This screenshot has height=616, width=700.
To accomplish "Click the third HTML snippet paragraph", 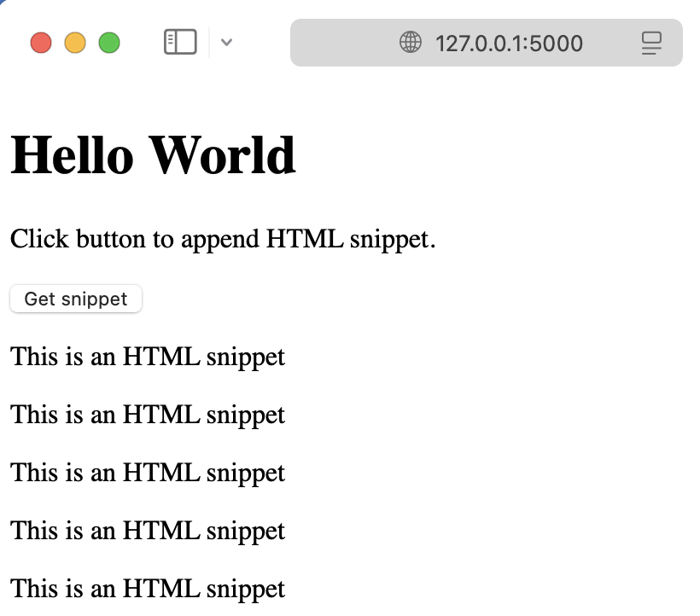I will tap(147, 473).
